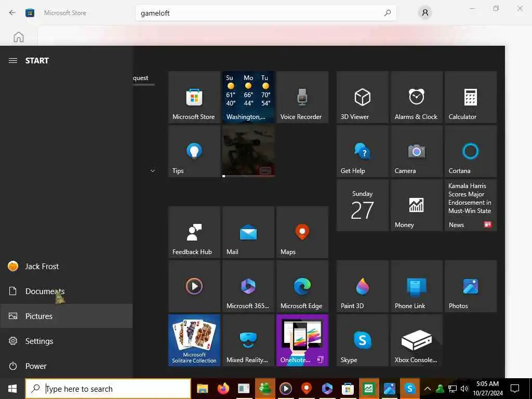Focus the taskbar search box
The height and width of the screenshot is (399, 532).
tap(108, 389)
